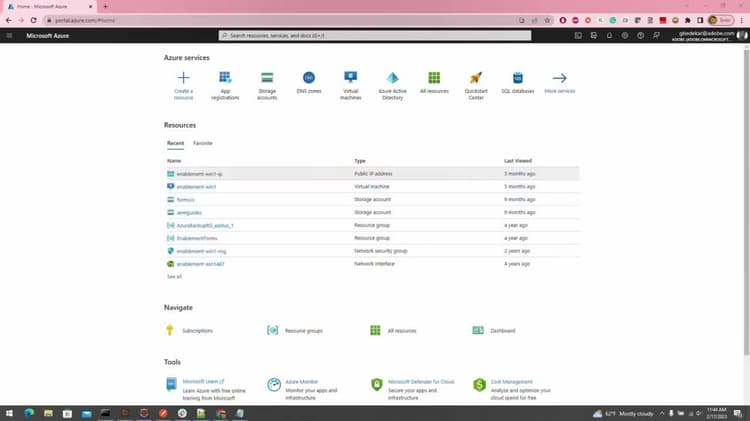Click the page vertical scrollbar
Screen dimensions: 750x421
pos(746,201)
